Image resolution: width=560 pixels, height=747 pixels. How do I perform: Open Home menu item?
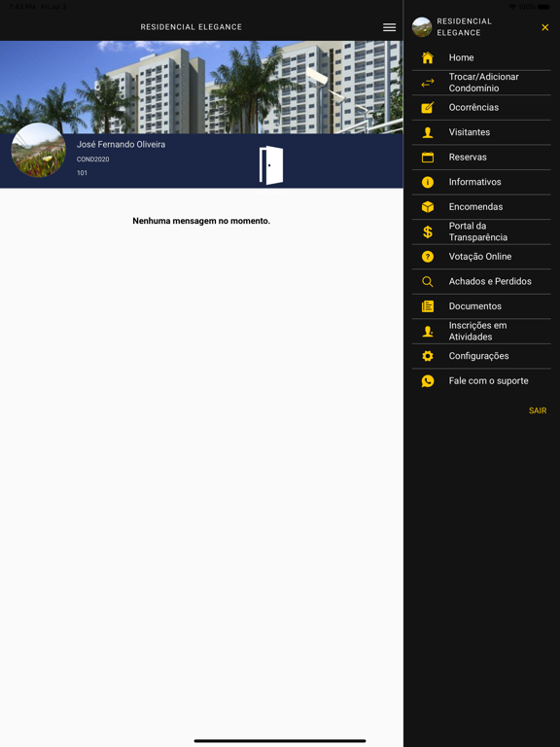[x=461, y=57]
